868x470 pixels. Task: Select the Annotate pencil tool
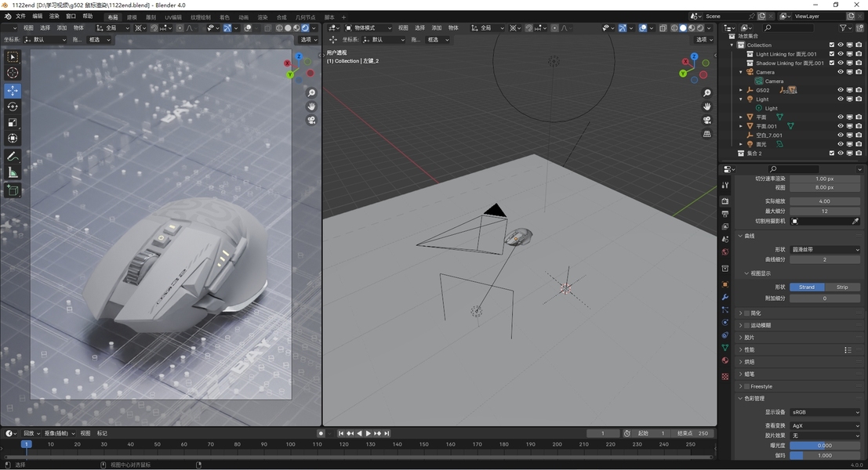click(x=13, y=157)
